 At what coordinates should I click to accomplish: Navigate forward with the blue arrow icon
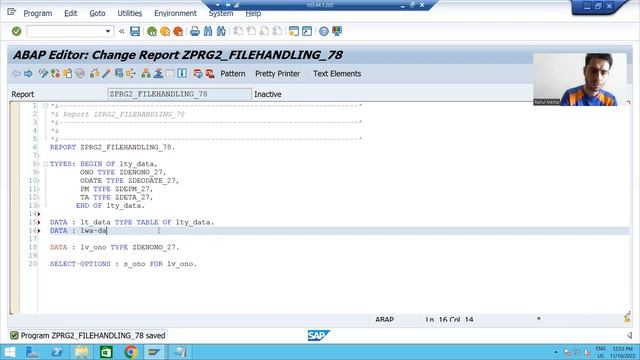click(28, 73)
